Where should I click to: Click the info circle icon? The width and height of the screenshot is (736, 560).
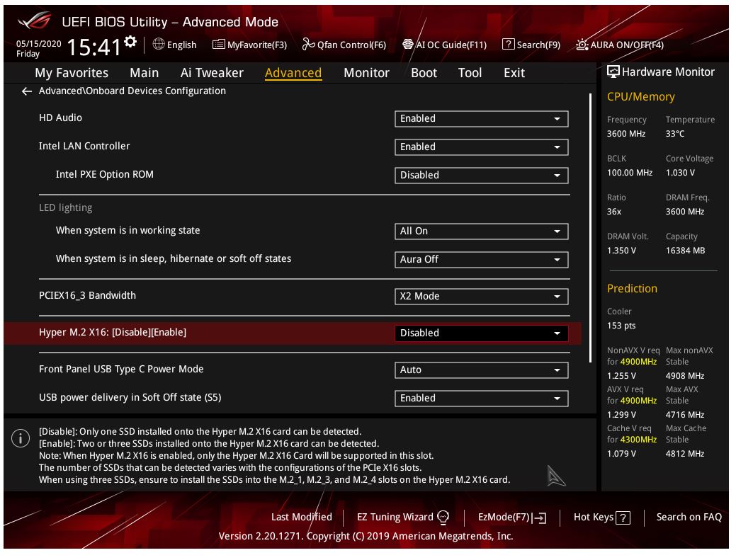20,438
